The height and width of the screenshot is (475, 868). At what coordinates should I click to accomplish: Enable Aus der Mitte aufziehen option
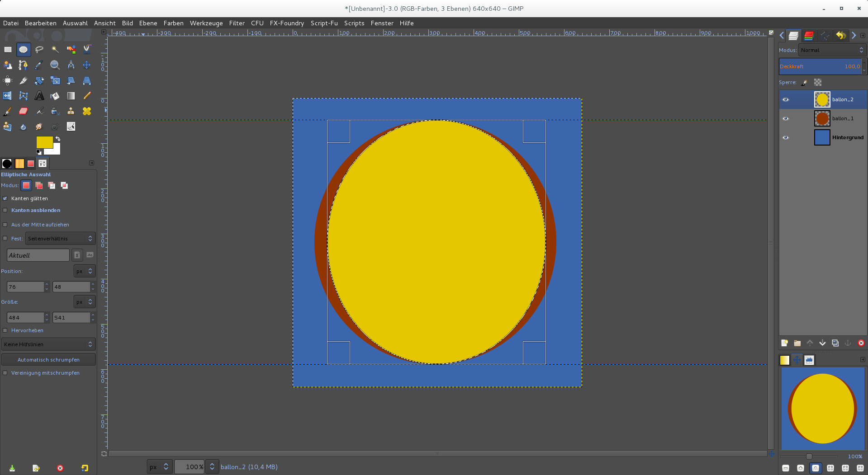click(5, 225)
